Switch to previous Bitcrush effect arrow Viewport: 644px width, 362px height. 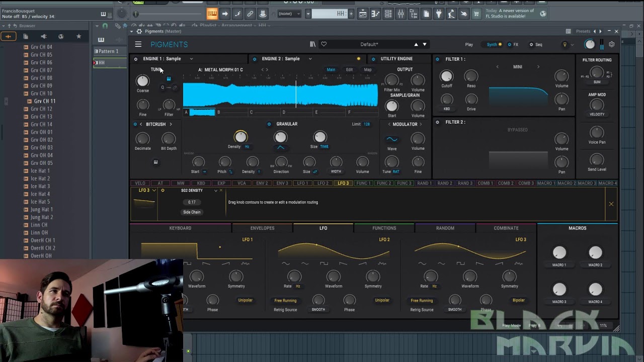141,124
